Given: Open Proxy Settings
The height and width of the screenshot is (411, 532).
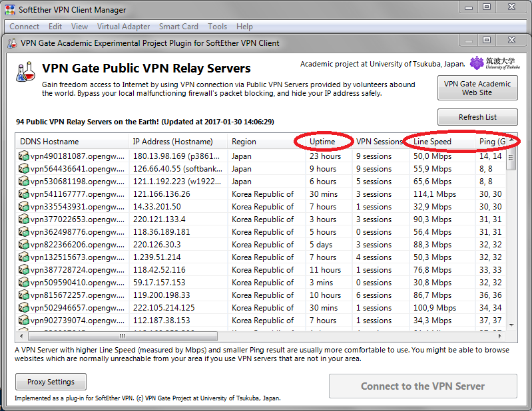Looking at the screenshot, I should 51,382.
